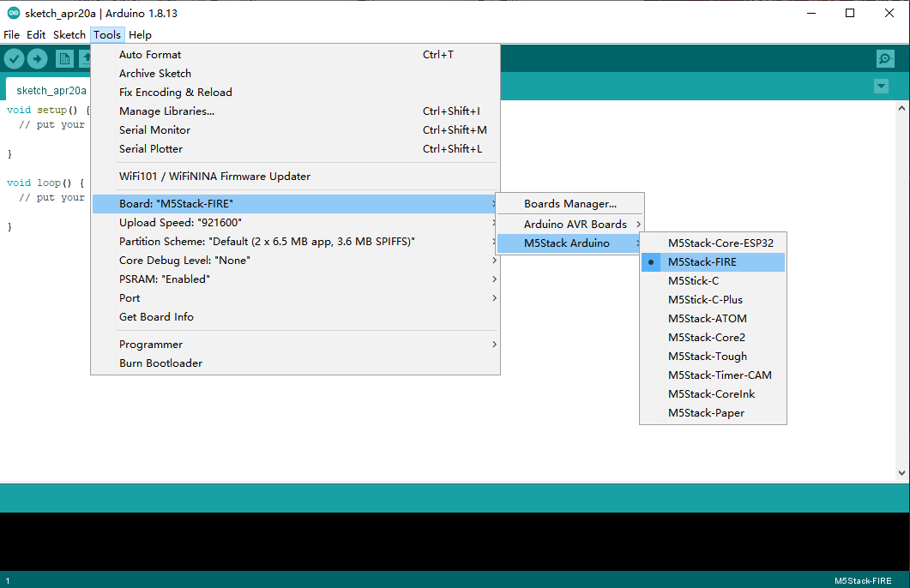Expand the Upload Speed submenu
910x588 pixels.
tap(295, 223)
